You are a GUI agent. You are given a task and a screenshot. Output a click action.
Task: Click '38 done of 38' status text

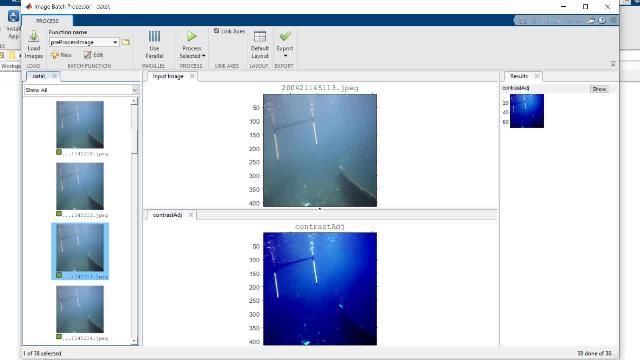(x=594, y=353)
